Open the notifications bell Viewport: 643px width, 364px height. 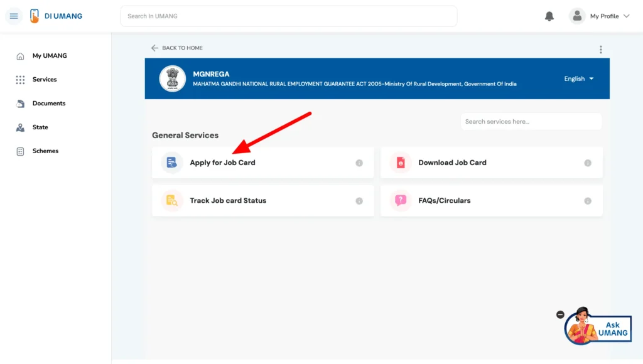[x=549, y=16]
